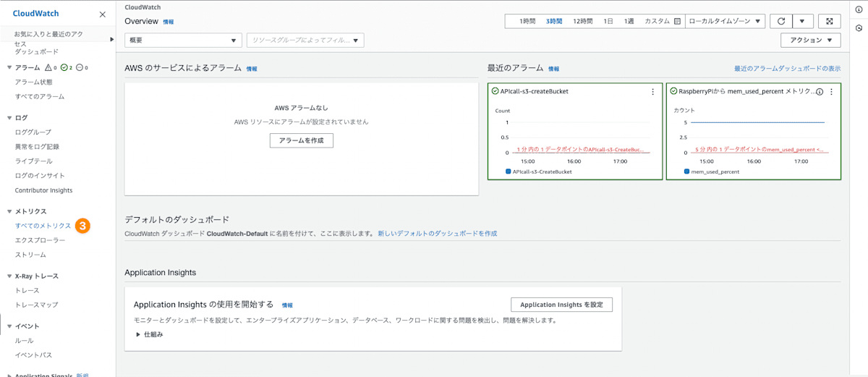Click the OK alarms count icon
The width and height of the screenshot is (868, 377).
tap(64, 67)
